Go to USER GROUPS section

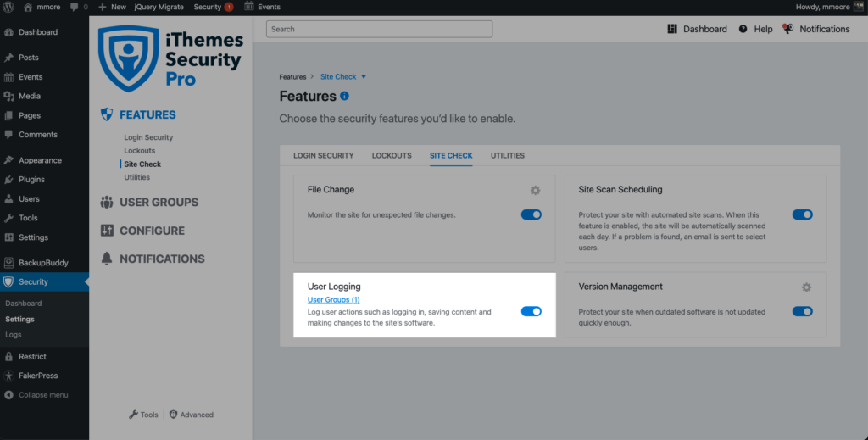click(x=159, y=203)
